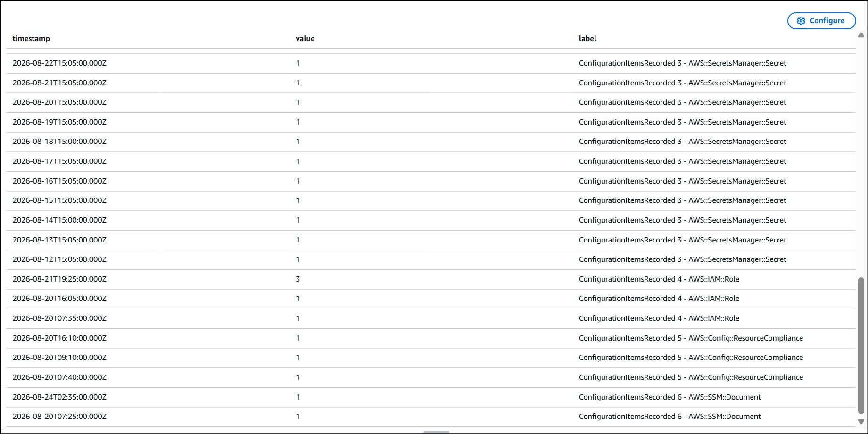Click IAM::Role label in 2026-08-20T16:05 row
The image size is (868, 434).
(659, 299)
